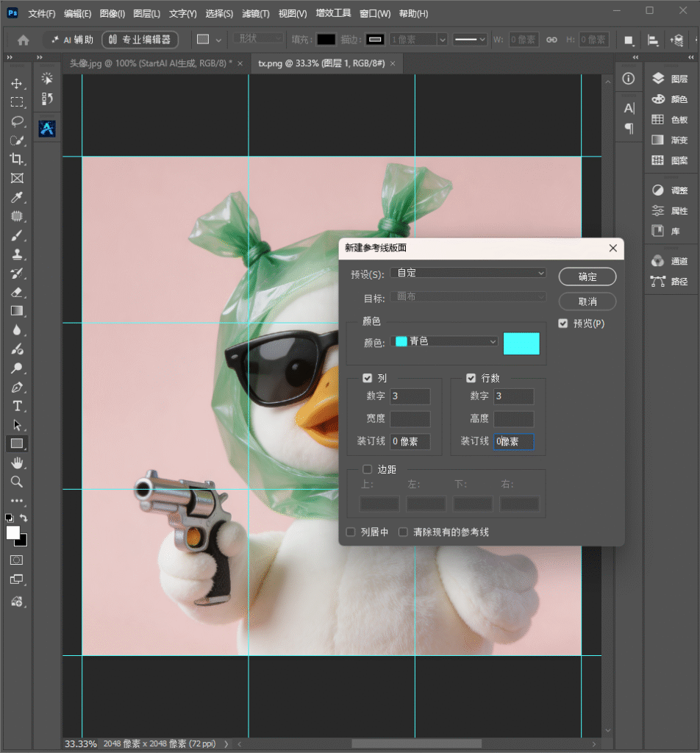The image size is (700, 753).
Task: Toggle the 列 columns checkbox
Action: 368,379
